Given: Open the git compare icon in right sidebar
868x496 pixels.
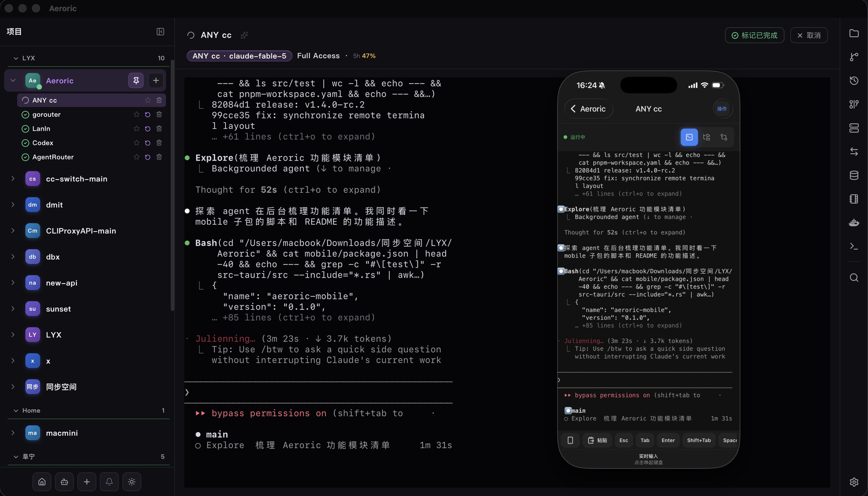Looking at the screenshot, I should click(854, 104).
